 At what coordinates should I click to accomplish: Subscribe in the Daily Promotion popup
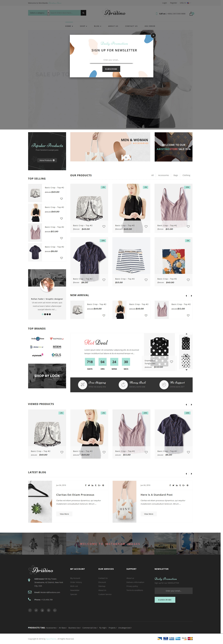pos(111,69)
